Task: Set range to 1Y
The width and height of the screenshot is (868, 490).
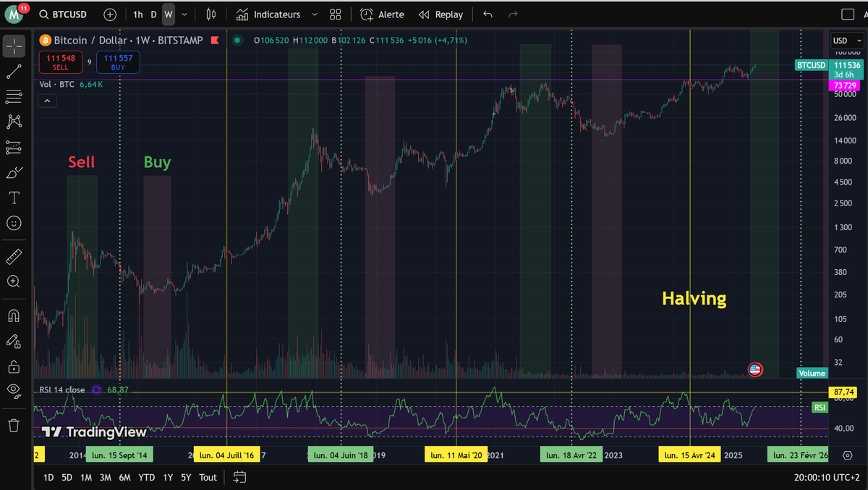Action: [x=168, y=477]
